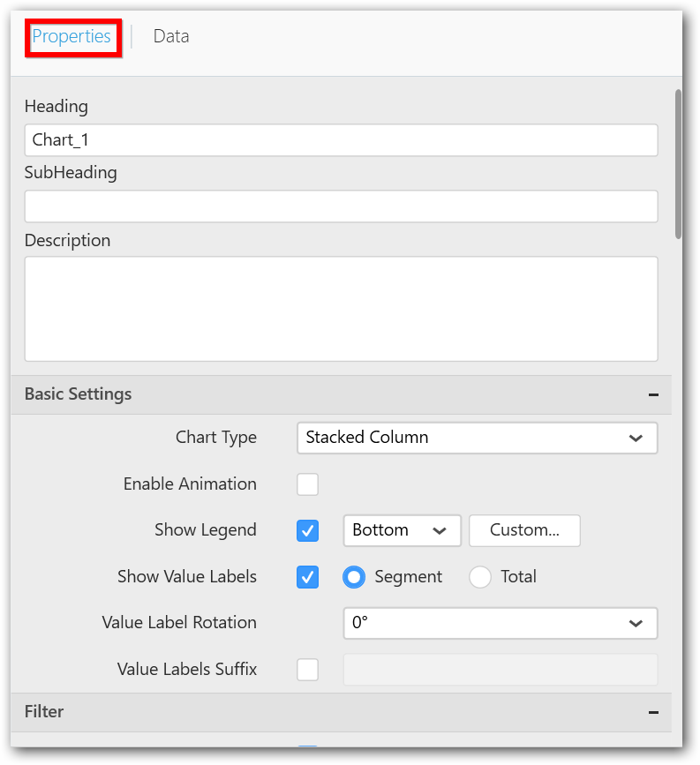Viewport: 700px width, 765px height.
Task: Tick the Value Labels Suffix checkbox
Action: (307, 670)
